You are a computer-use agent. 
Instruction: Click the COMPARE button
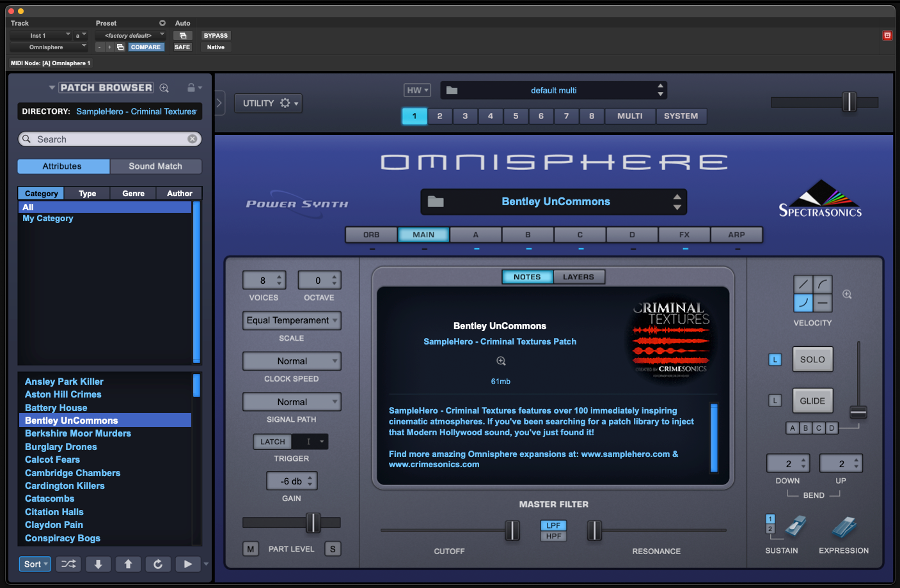click(x=146, y=47)
